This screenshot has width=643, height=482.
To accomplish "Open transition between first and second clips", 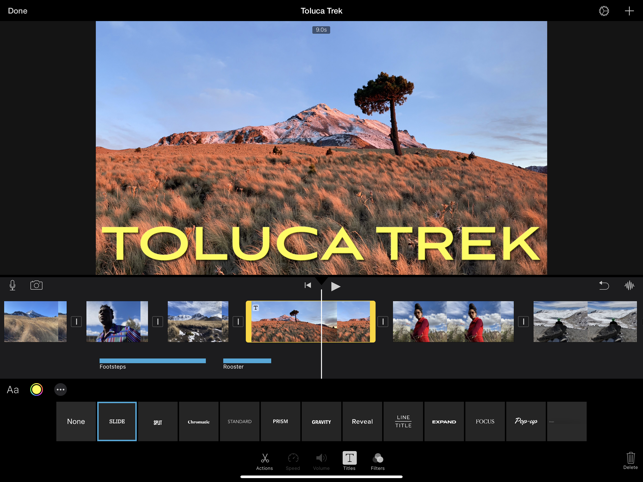I will pos(76,322).
